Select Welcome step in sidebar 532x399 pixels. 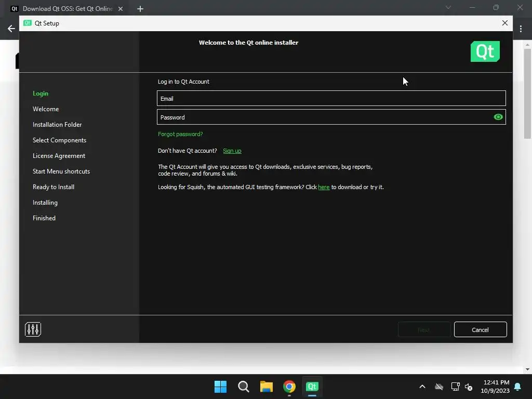(x=46, y=109)
